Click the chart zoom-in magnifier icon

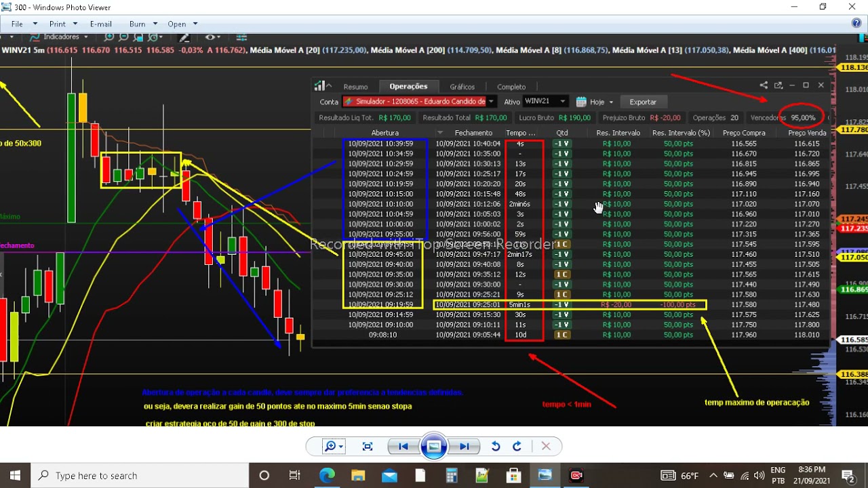[x=109, y=37]
